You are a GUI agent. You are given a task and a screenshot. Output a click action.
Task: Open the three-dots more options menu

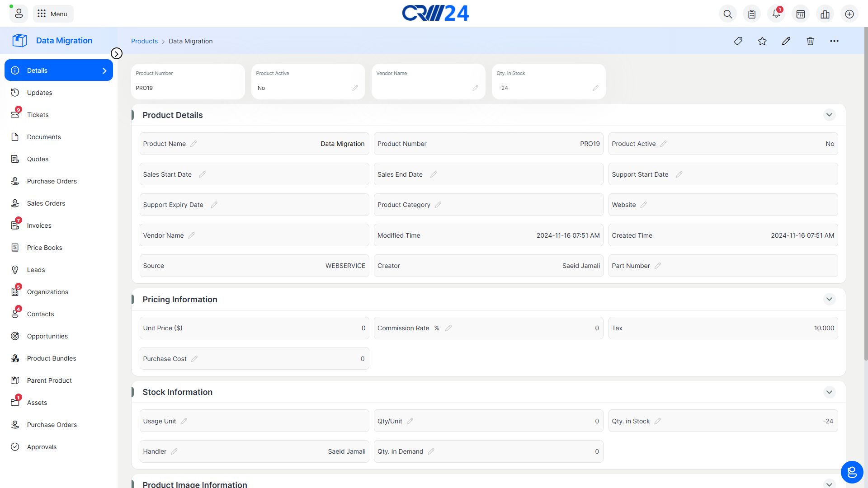click(834, 41)
